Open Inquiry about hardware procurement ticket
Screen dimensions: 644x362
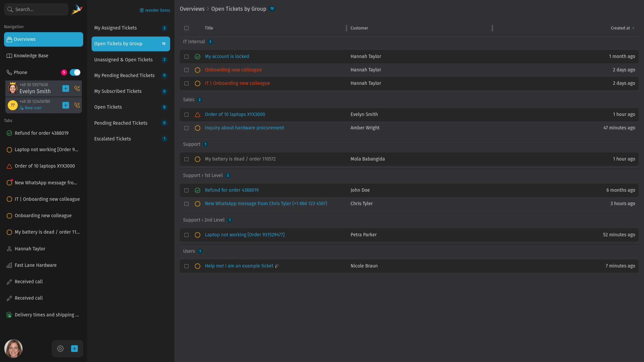coord(245,128)
